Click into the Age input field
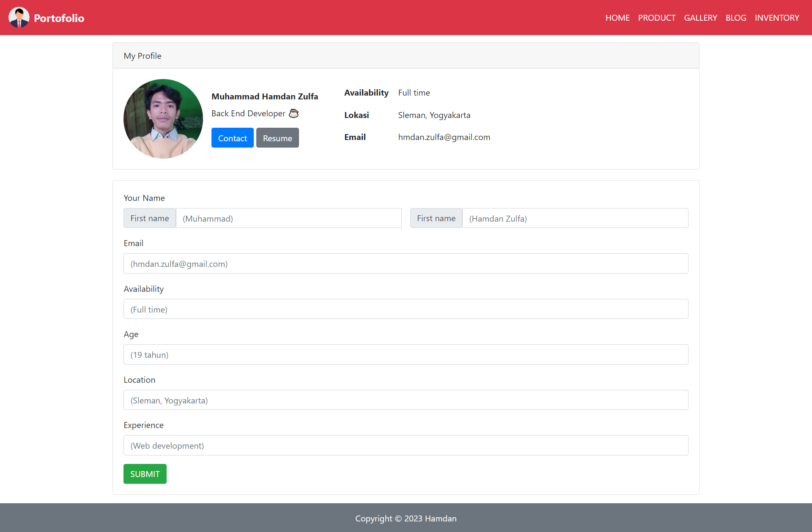Image resolution: width=812 pixels, height=532 pixels. click(406, 354)
